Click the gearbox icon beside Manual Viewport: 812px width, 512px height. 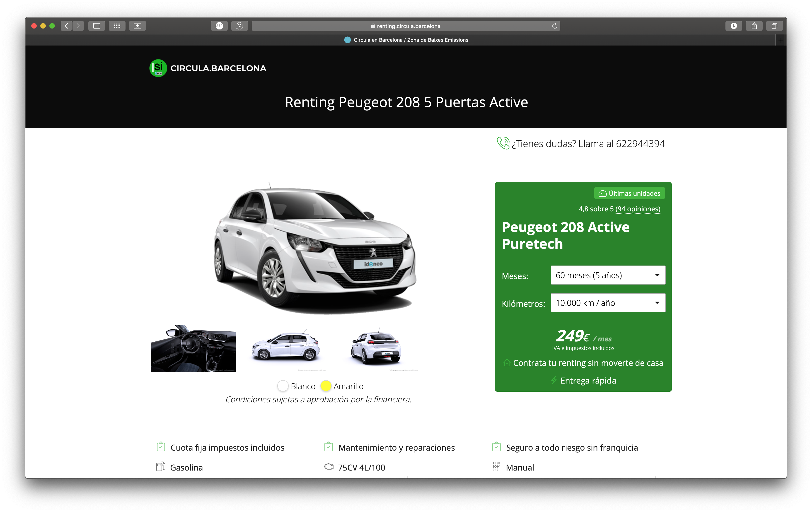point(496,467)
